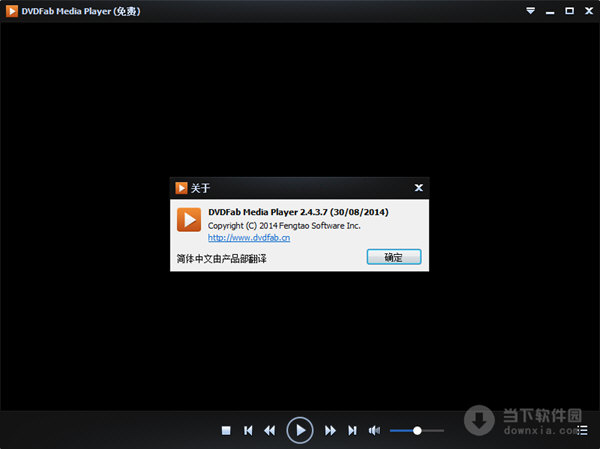Rewind with the double-left arrow button
The width and height of the screenshot is (600, 449).
pyautogui.click(x=270, y=431)
